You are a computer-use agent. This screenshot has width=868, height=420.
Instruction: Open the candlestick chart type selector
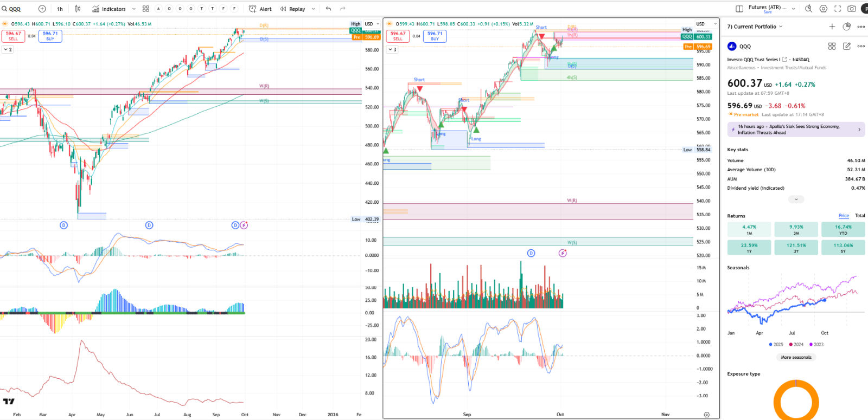78,9
